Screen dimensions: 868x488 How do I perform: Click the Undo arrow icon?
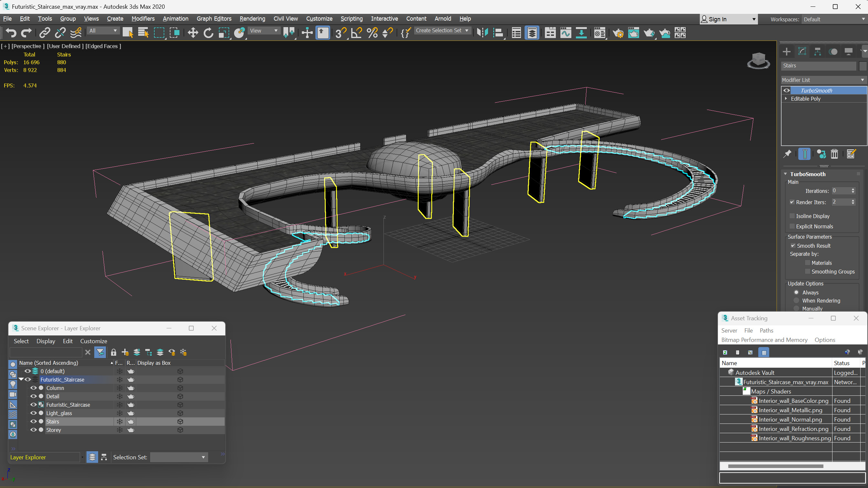click(11, 33)
